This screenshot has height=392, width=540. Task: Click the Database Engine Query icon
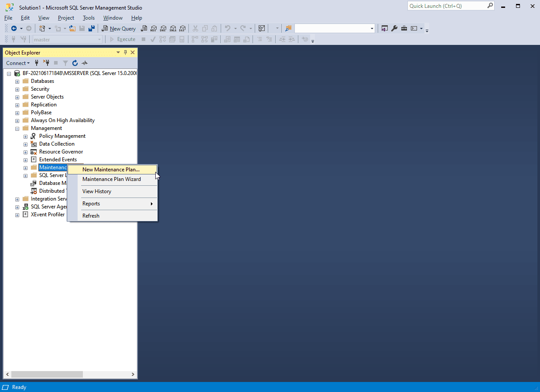tap(144, 28)
